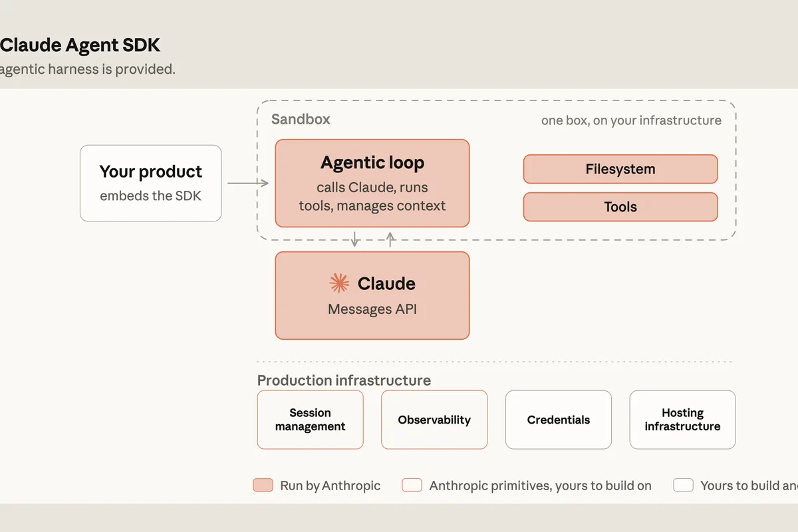Click the Credentials box
Screen dimensions: 798x532
pyautogui.click(x=559, y=420)
